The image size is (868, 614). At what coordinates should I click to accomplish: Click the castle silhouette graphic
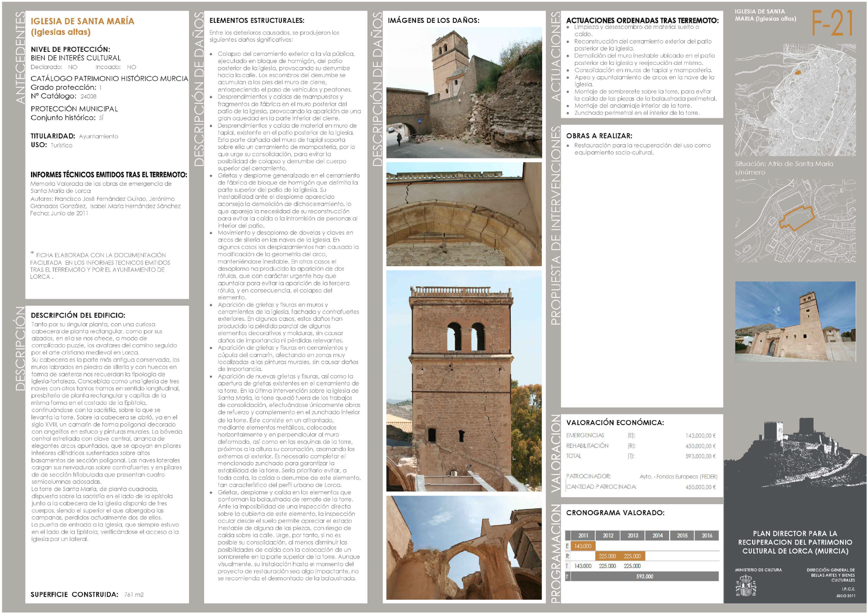[x=795, y=452]
